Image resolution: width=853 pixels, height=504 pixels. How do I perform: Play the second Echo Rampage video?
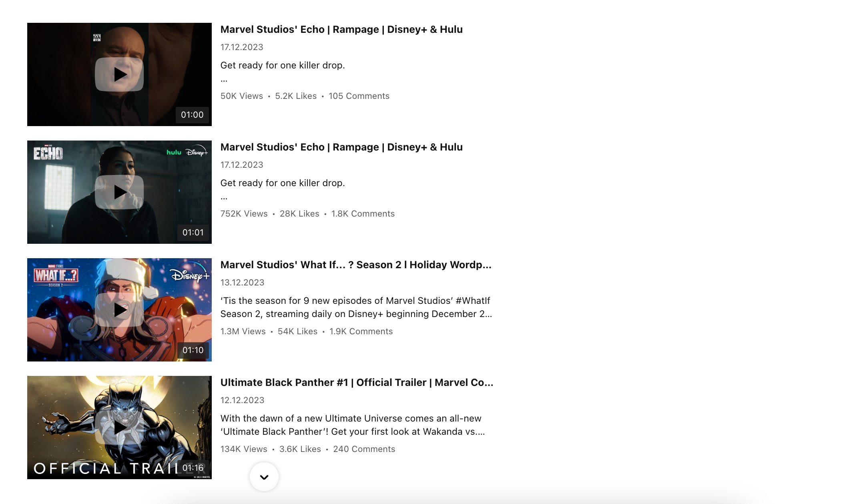(x=119, y=192)
